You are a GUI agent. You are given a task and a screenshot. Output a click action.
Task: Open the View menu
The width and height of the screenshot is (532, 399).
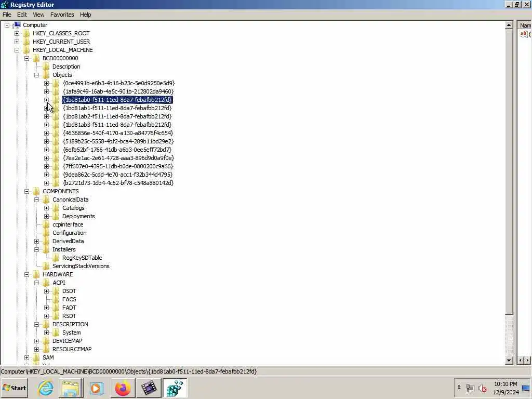(x=38, y=15)
